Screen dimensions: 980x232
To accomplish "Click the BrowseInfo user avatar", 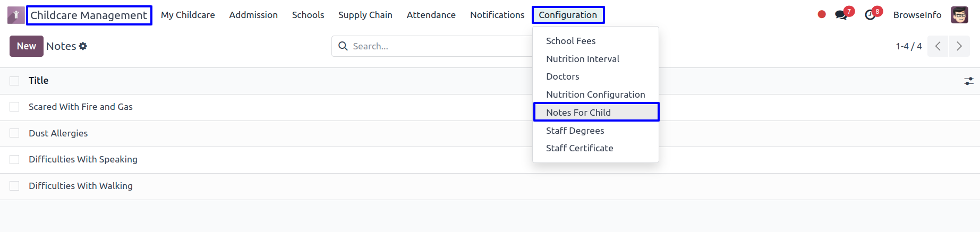I will click(x=959, y=15).
